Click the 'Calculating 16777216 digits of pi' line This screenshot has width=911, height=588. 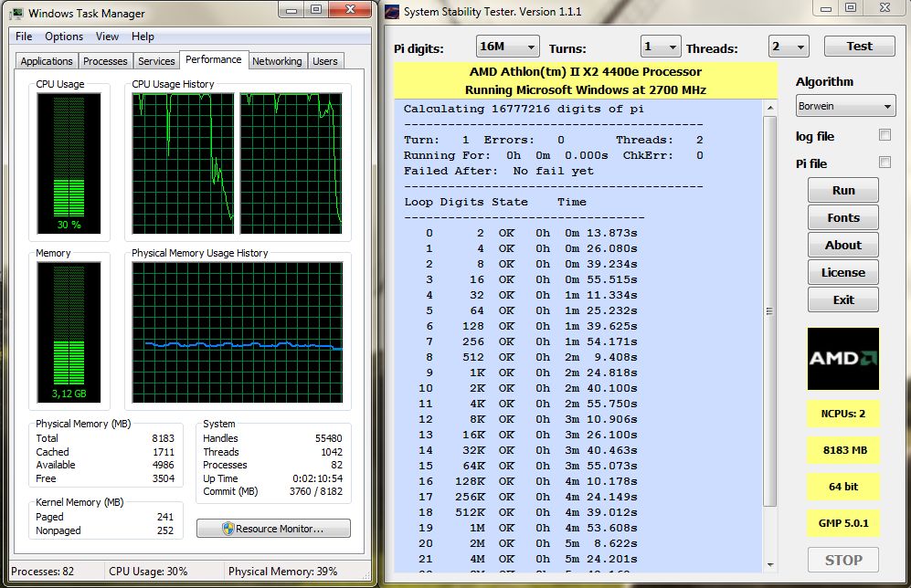tap(524, 110)
